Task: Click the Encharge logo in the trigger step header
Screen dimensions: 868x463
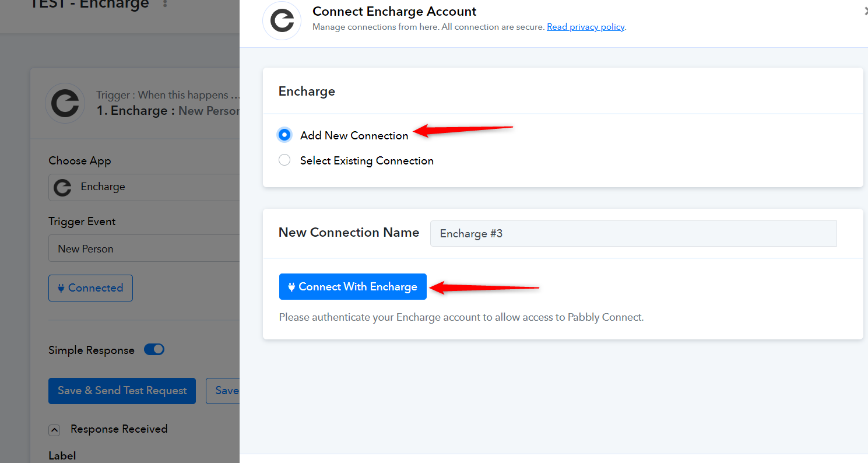Action: tap(65, 103)
